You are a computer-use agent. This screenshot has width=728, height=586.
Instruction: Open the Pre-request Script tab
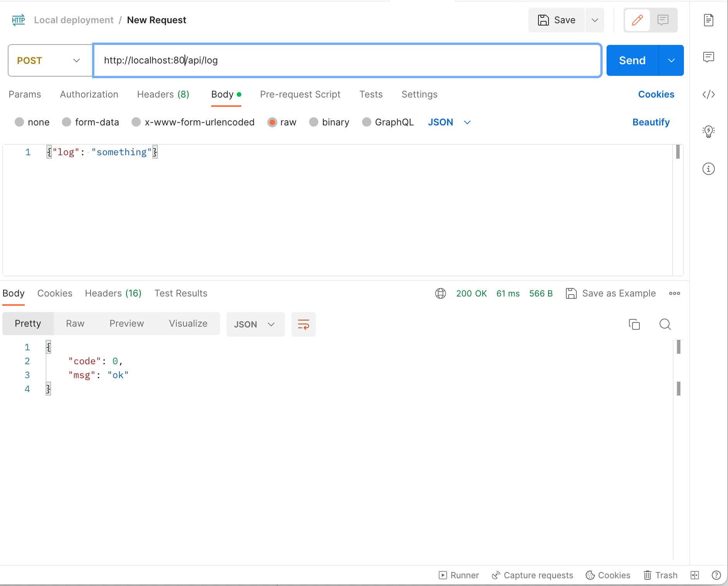(x=300, y=94)
